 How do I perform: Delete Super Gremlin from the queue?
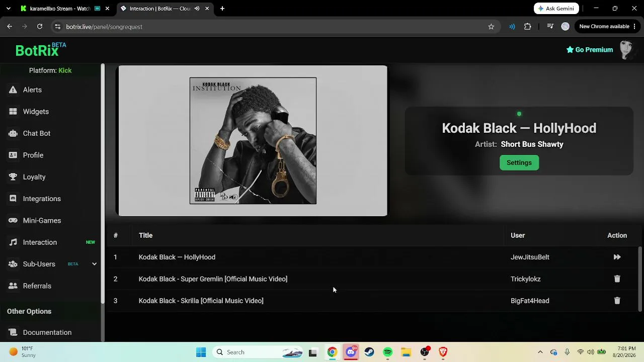click(x=617, y=279)
